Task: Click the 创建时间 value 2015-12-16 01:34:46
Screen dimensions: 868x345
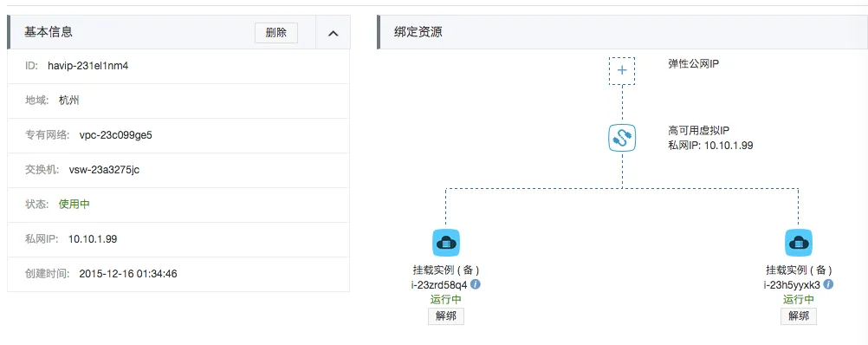Action: [128, 274]
